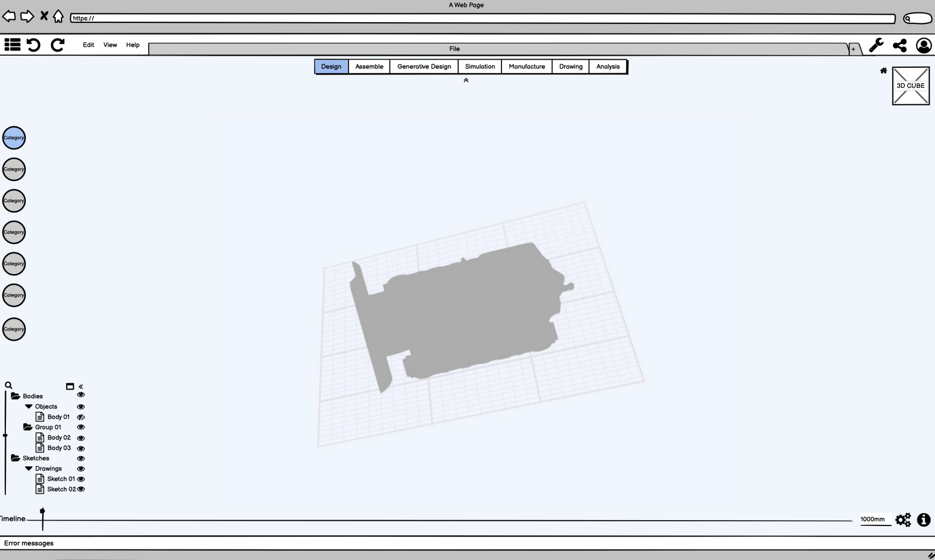The height and width of the screenshot is (560, 935).
Task: Click the browser search box at top right
Action: (x=917, y=19)
